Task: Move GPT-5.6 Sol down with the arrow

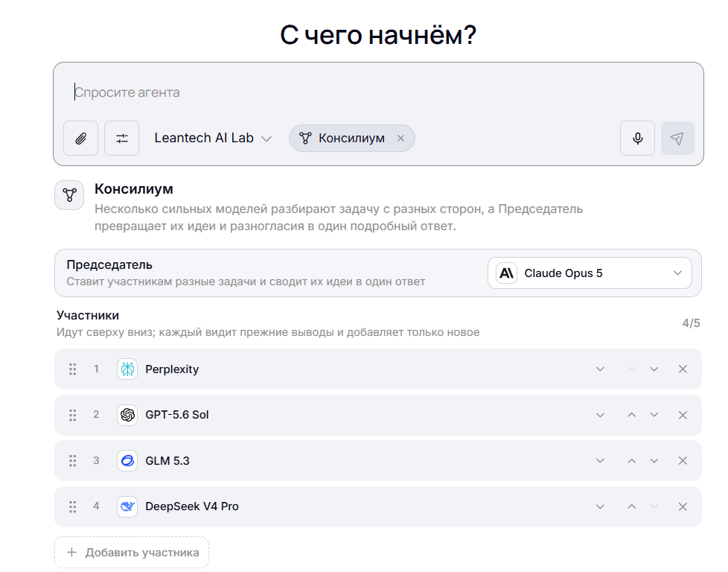Action: tap(654, 415)
